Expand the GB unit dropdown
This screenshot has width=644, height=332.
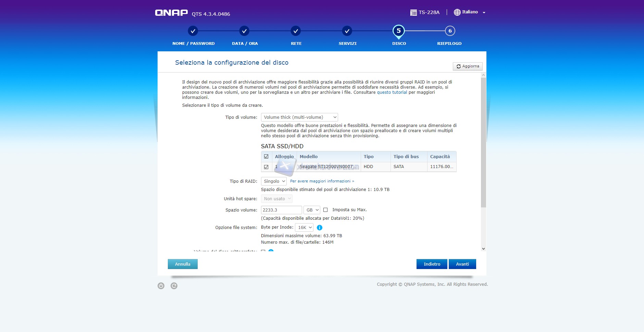(x=312, y=210)
